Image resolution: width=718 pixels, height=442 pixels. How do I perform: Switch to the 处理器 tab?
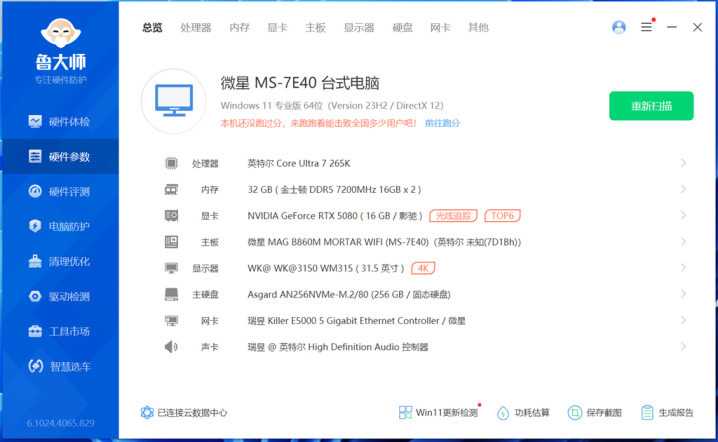point(196,27)
